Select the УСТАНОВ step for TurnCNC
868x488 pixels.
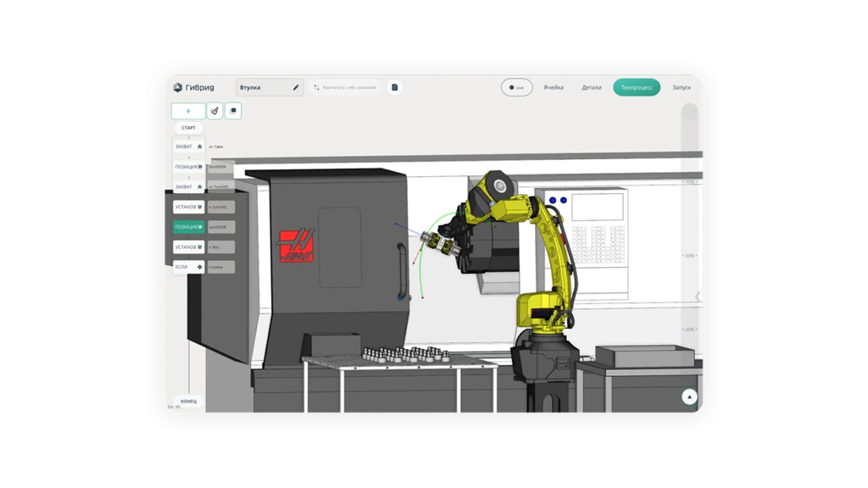[x=188, y=207]
